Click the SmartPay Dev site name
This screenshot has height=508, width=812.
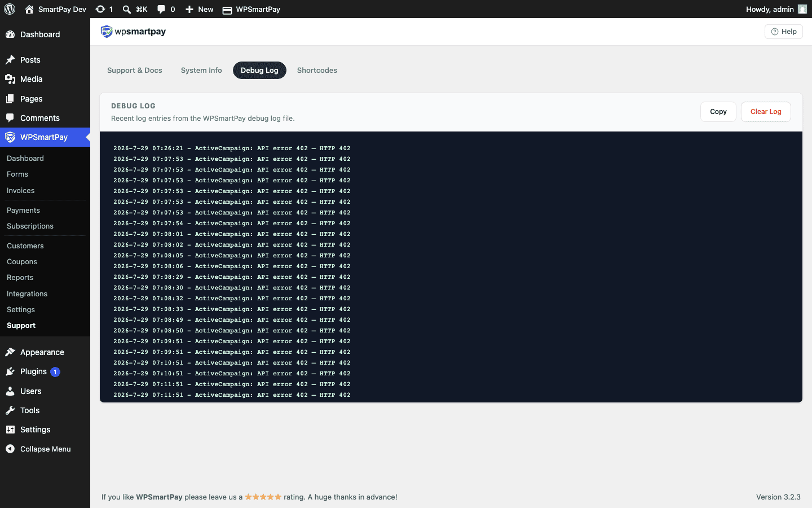coord(62,9)
